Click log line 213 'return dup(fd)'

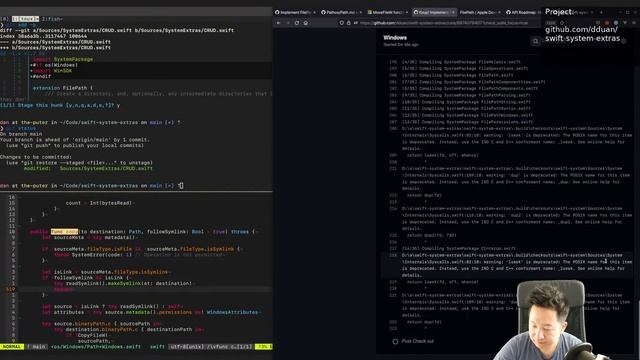424,195
